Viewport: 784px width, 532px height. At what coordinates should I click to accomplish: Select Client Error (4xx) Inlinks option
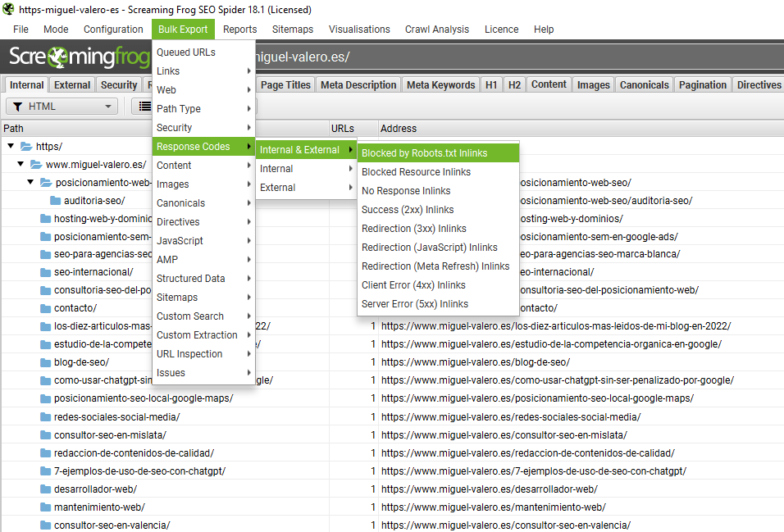(x=438, y=285)
